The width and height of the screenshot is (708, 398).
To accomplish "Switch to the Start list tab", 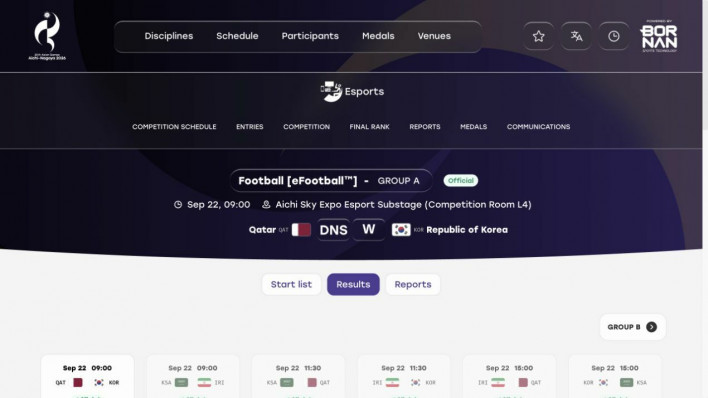I will click(291, 284).
